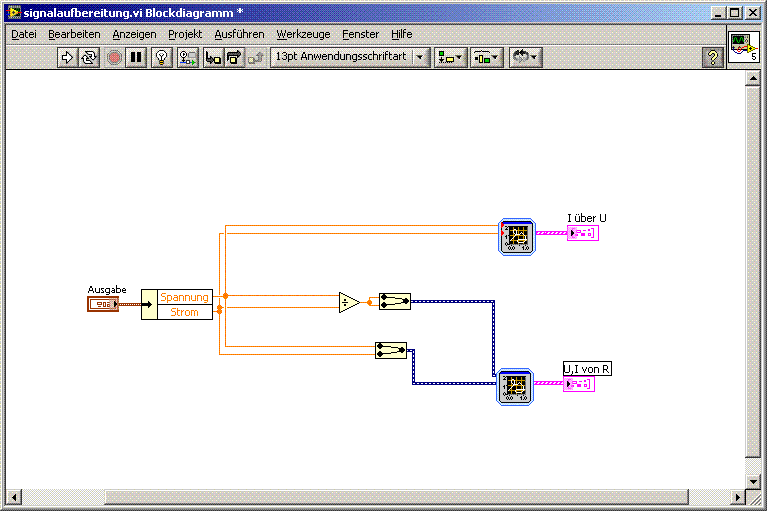This screenshot has height=525, width=767.
Task: Open the Distribute Objects dropdown
Action: click(487, 58)
